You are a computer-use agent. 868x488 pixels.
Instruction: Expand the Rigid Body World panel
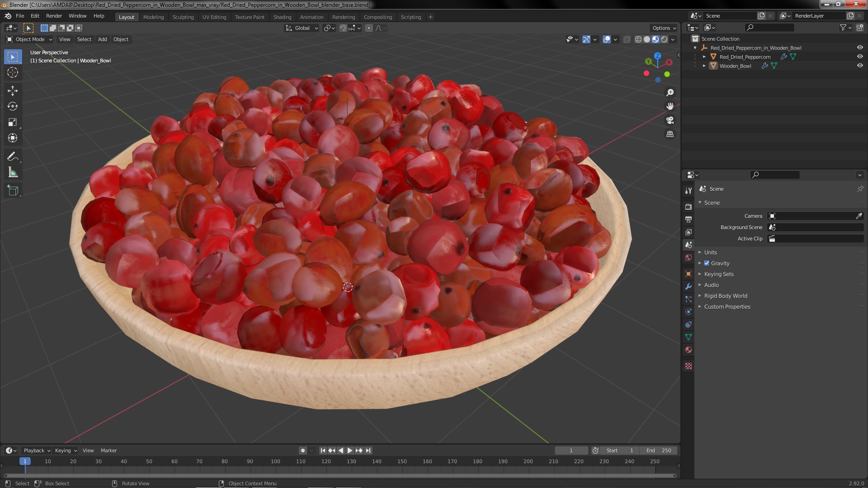726,296
